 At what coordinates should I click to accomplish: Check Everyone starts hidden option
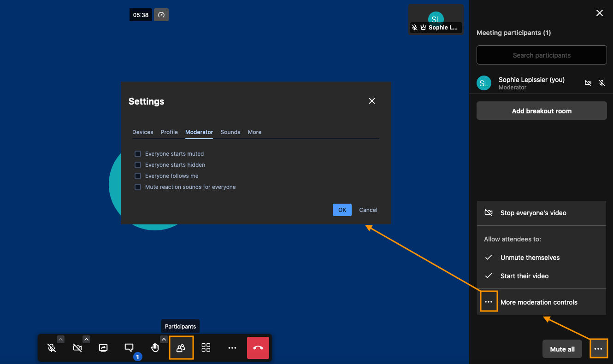[x=138, y=165]
